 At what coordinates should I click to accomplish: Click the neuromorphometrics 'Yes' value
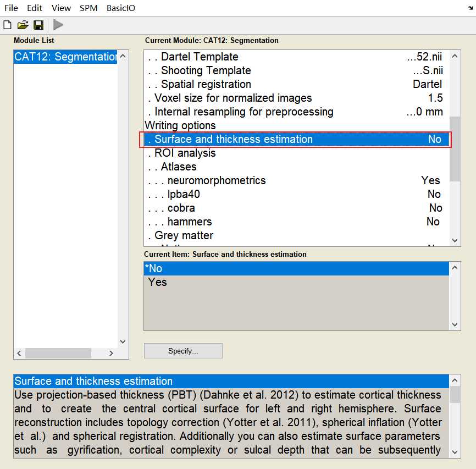[x=430, y=180]
